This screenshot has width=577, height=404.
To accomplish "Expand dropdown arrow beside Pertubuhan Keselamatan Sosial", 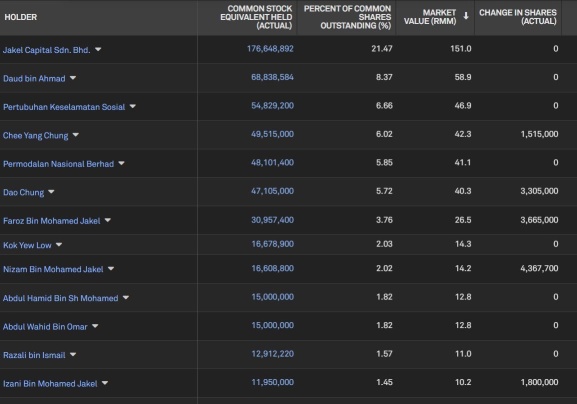I will click(132, 106).
